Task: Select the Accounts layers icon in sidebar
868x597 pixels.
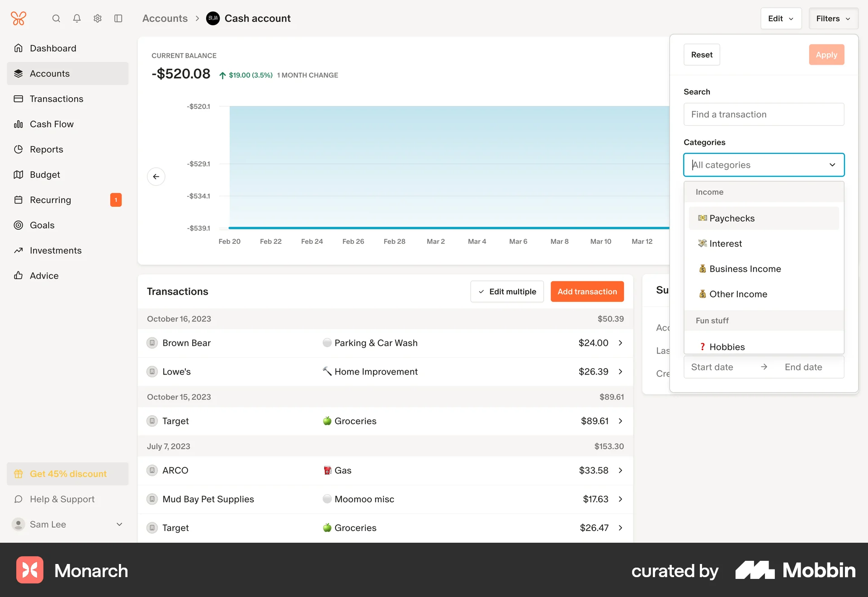Action: click(x=19, y=73)
